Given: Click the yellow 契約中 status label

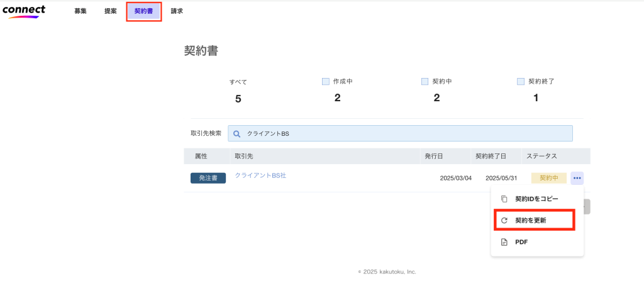Looking at the screenshot, I should 548,178.
